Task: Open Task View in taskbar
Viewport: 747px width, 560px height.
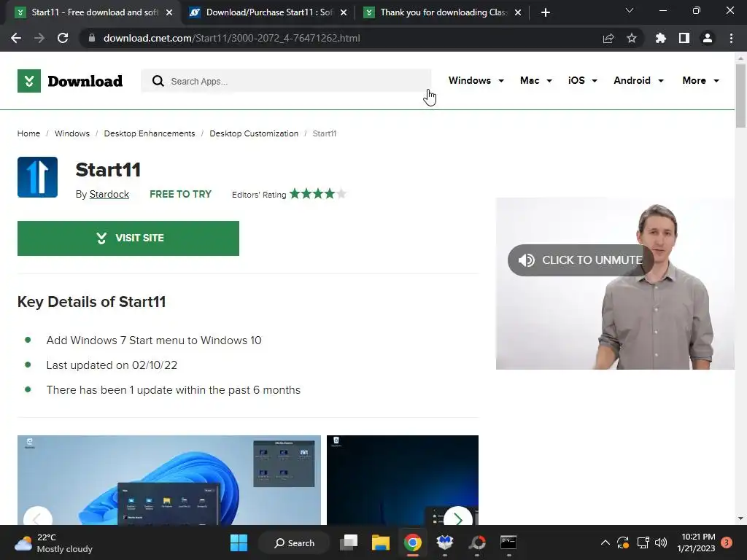Action: pyautogui.click(x=349, y=542)
